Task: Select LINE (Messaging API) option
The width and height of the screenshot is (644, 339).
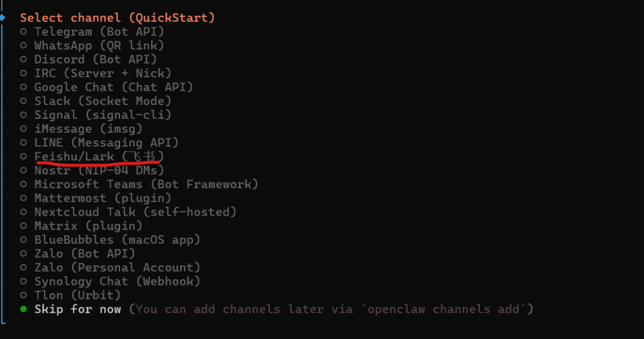Action: (x=106, y=142)
